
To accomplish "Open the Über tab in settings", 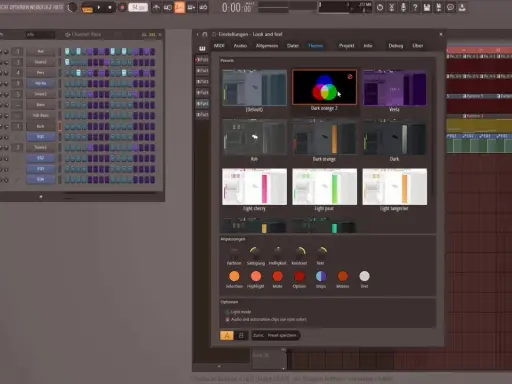I will pyautogui.click(x=418, y=46).
